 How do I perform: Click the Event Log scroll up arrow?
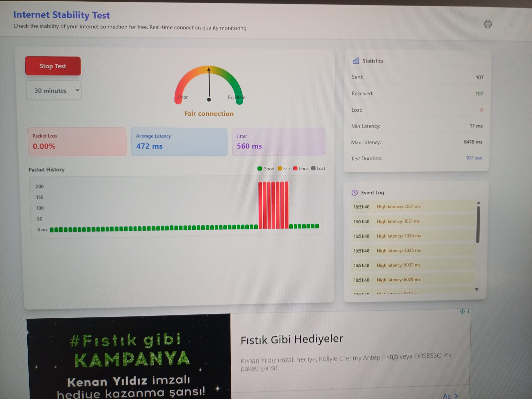[479, 203]
